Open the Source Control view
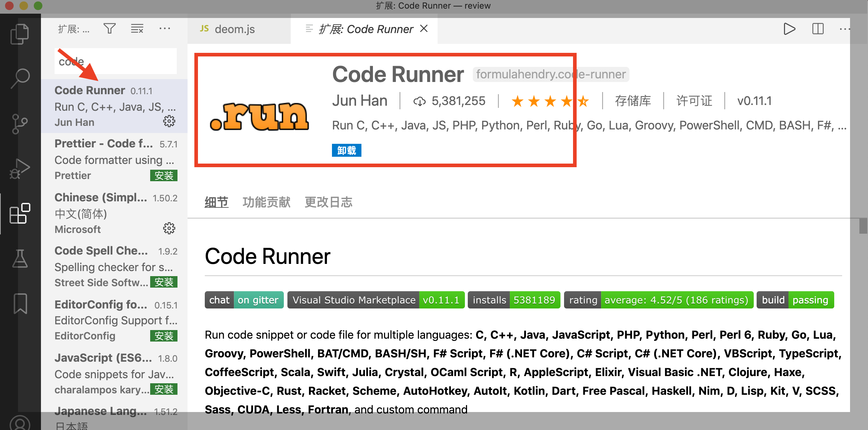 click(x=20, y=124)
